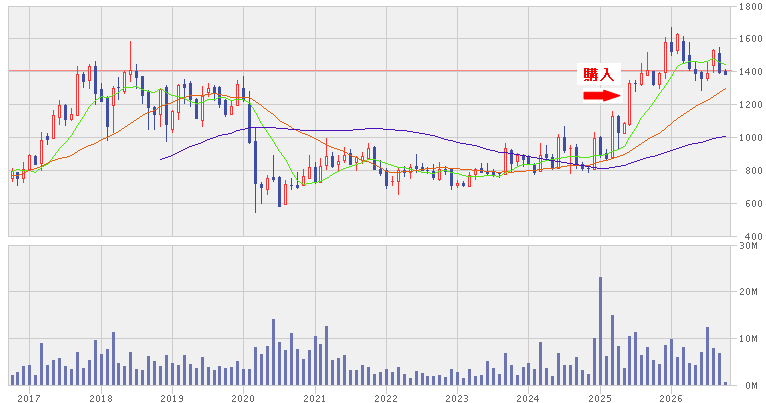Click the 2026 year label
This screenshot has height=403, width=766.
click(x=671, y=398)
